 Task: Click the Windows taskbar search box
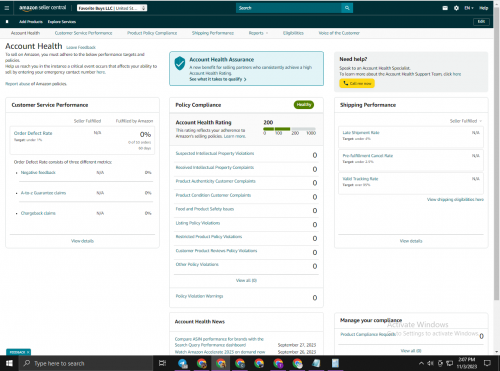pos(86,363)
